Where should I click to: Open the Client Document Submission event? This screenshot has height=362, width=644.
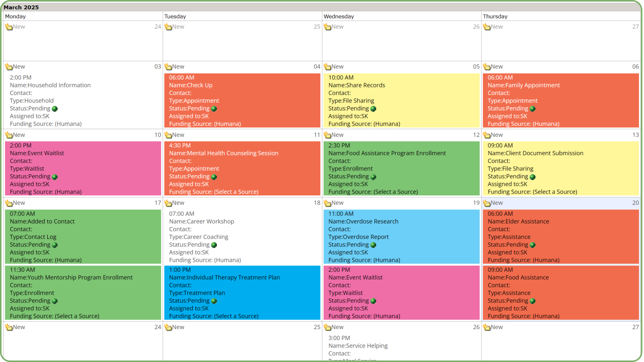pyautogui.click(x=535, y=153)
